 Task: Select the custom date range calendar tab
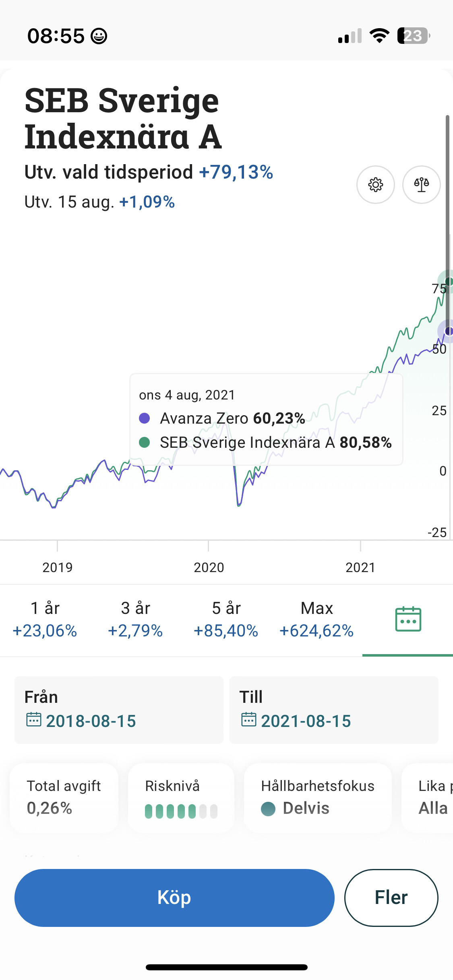click(408, 620)
